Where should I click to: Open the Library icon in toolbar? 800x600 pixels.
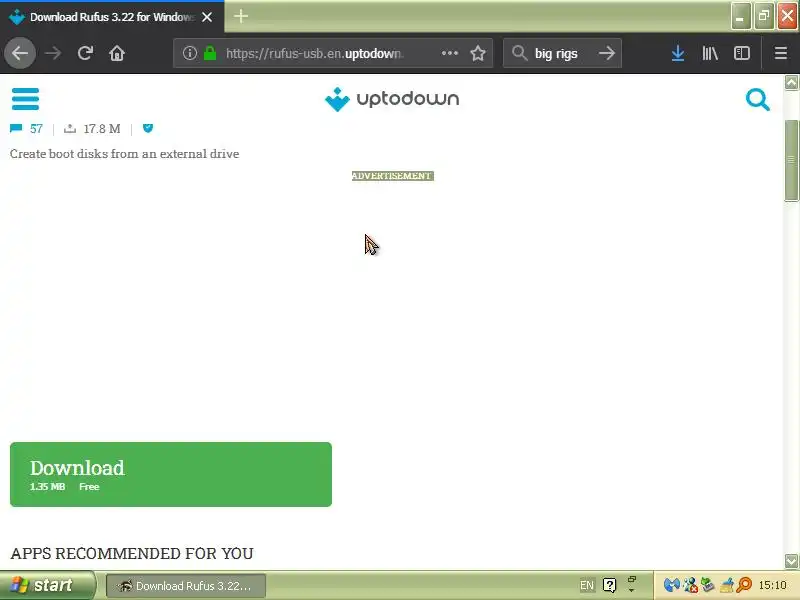710,53
